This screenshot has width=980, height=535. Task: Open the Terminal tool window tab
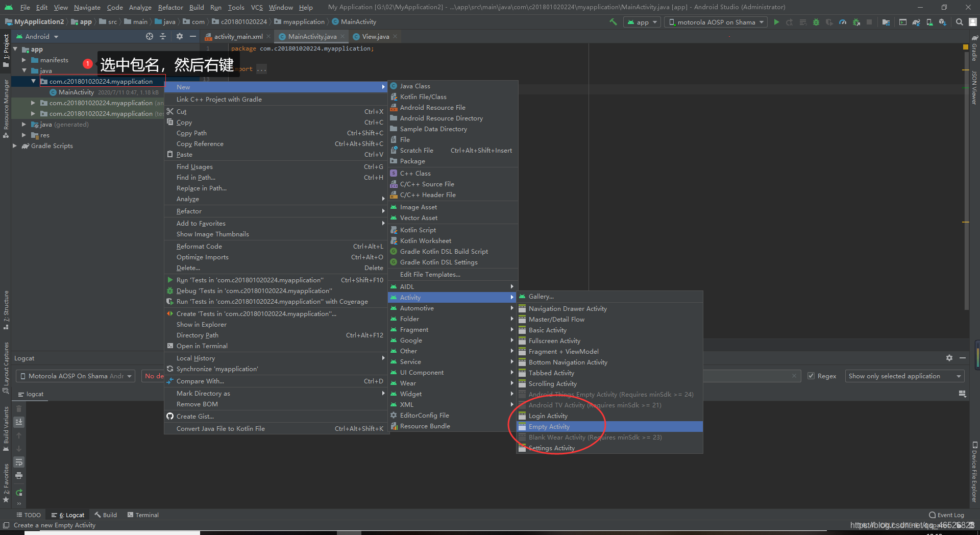143,515
